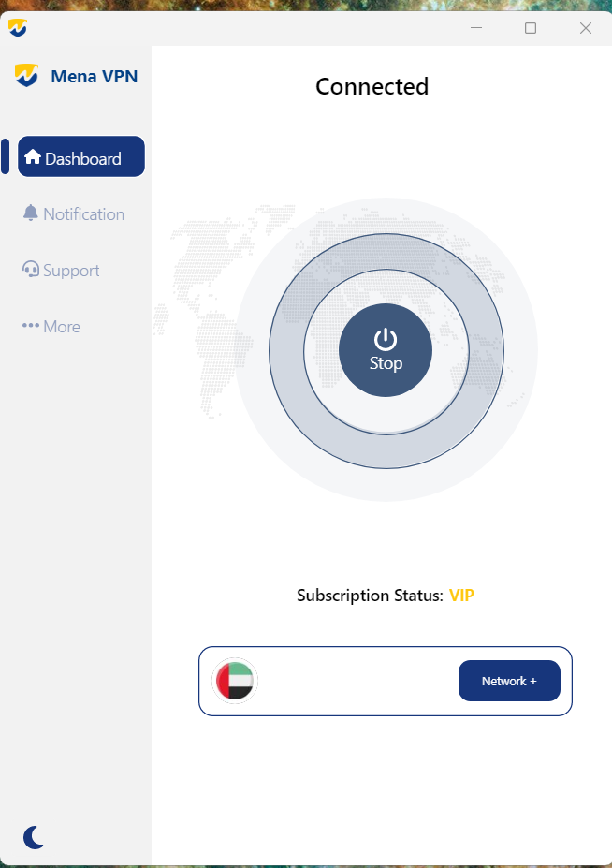Click the Notification bell icon
The width and height of the screenshot is (612, 868).
[31, 213]
